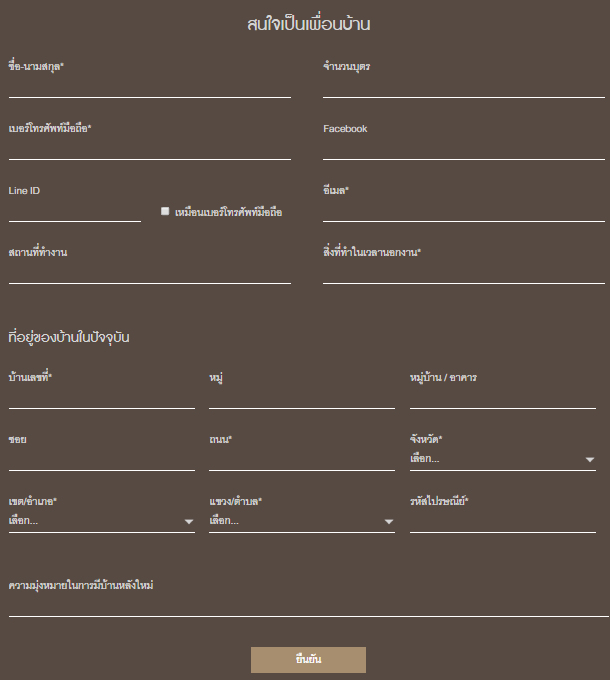Select the ซอย input field

(101, 459)
